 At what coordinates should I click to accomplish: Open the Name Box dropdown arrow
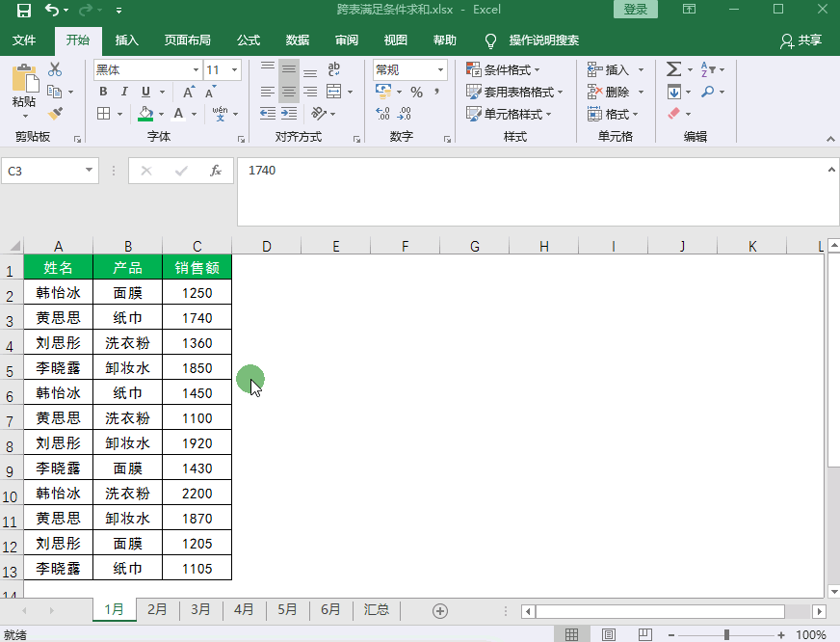click(x=89, y=171)
